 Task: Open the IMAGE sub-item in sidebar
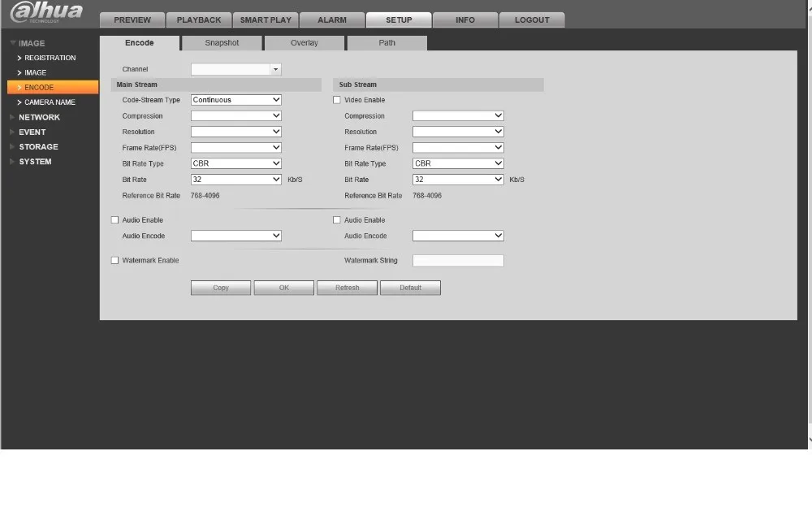(x=32, y=72)
